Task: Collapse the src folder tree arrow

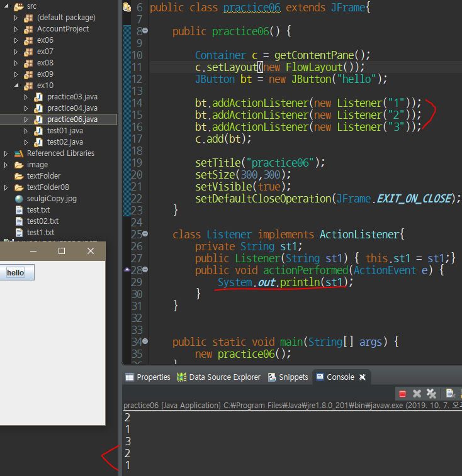Action: coord(6,6)
